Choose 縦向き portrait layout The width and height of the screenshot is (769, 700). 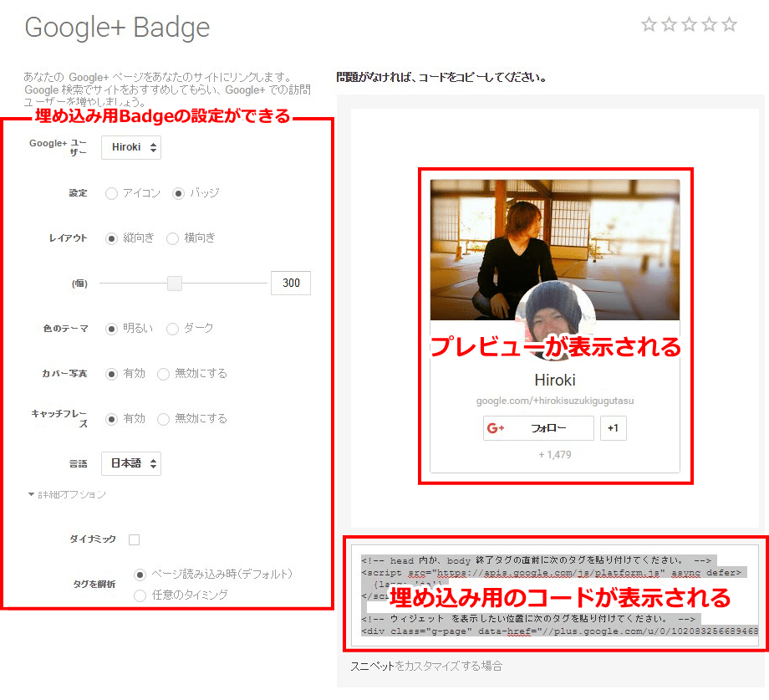[x=111, y=239]
